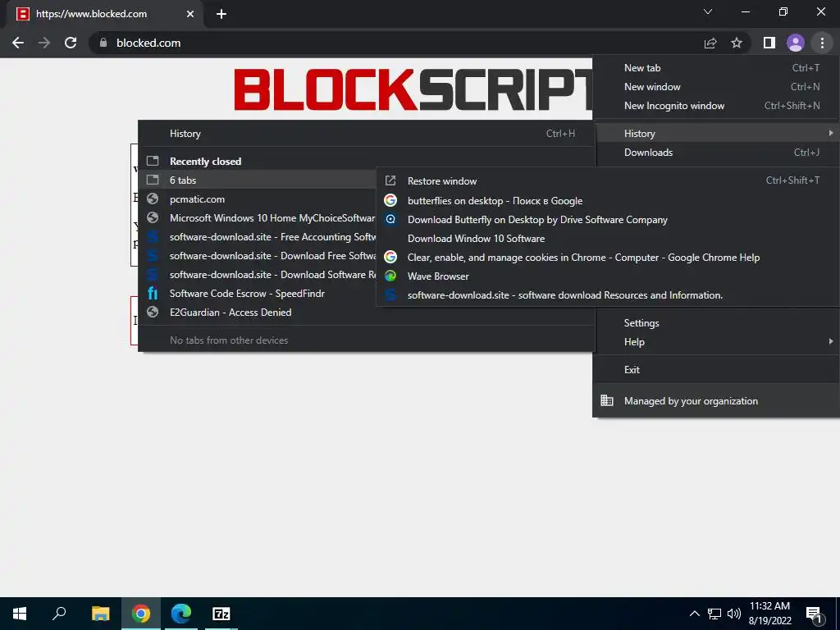Open Settings from Chrome menu
The width and height of the screenshot is (840, 630).
(x=715, y=323)
